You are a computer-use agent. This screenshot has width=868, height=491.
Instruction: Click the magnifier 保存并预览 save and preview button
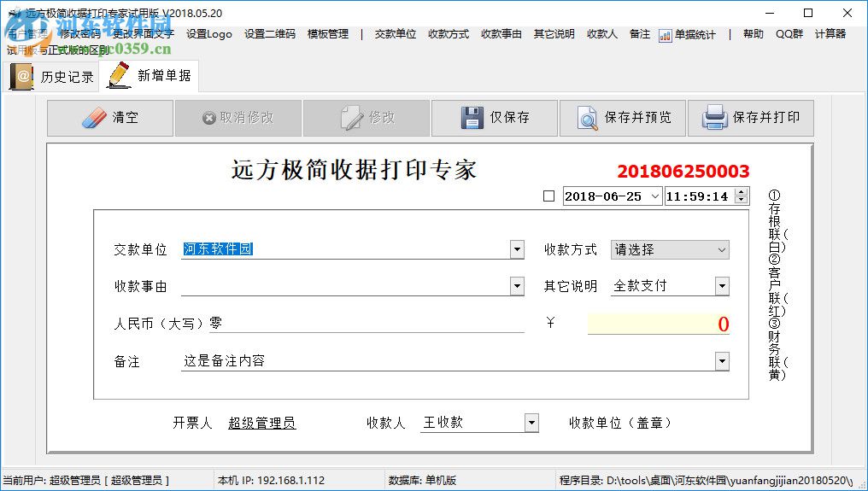coord(623,118)
